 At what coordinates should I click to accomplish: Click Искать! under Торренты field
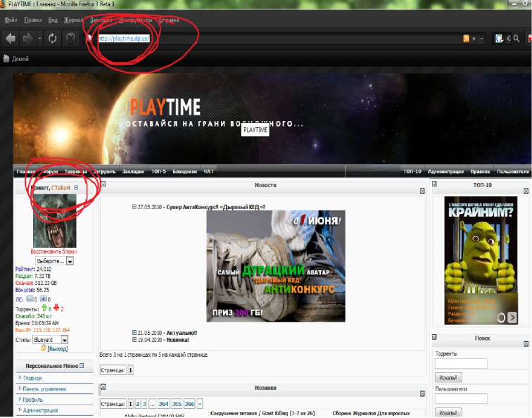(448, 378)
